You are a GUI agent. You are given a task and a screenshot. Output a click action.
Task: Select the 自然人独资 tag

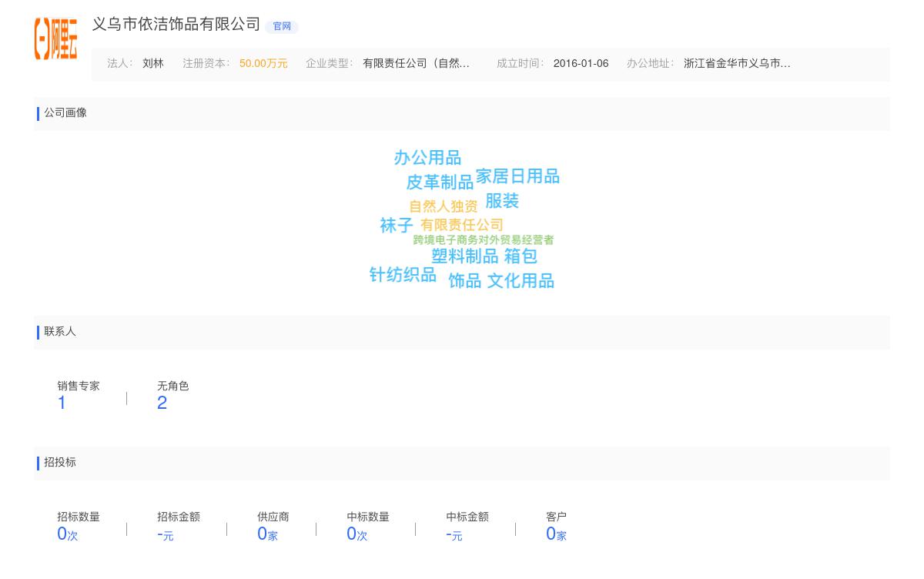point(443,206)
